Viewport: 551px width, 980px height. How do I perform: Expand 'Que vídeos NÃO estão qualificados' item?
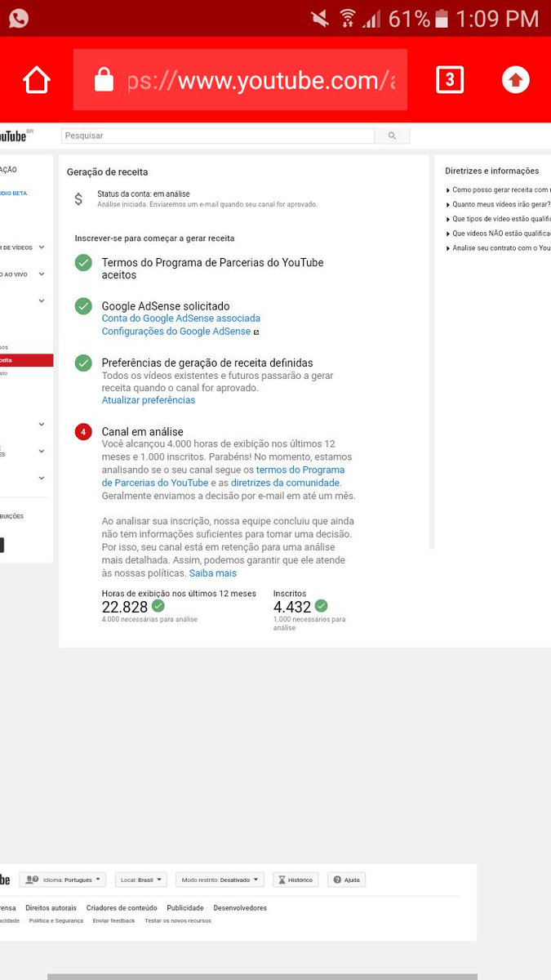(x=498, y=234)
